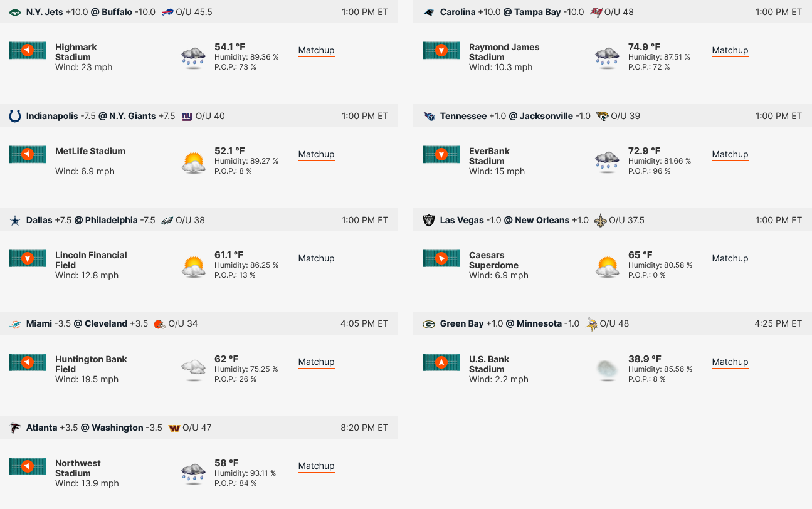Click the Buffalo Bills logo
Viewport: 812px width, 509px height.
pos(167,12)
